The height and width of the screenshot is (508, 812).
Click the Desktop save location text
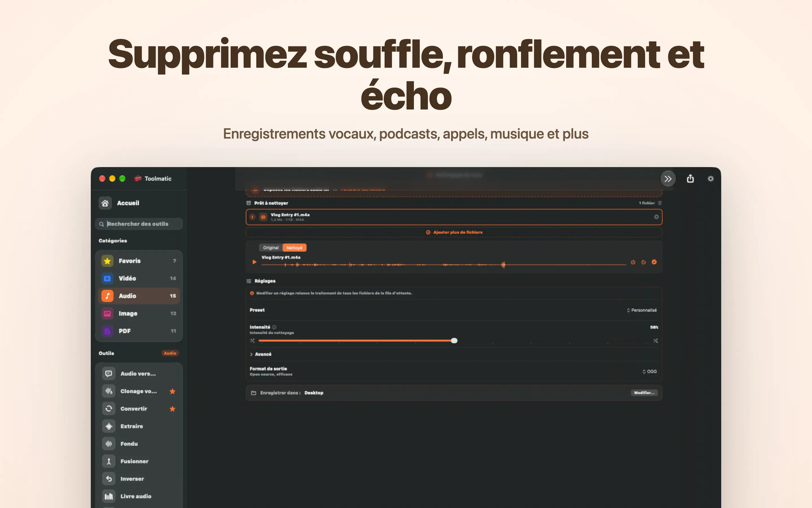pyautogui.click(x=314, y=393)
